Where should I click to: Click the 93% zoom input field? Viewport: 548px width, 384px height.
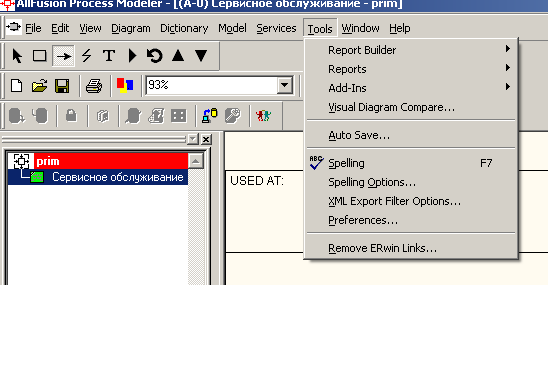tap(212, 85)
